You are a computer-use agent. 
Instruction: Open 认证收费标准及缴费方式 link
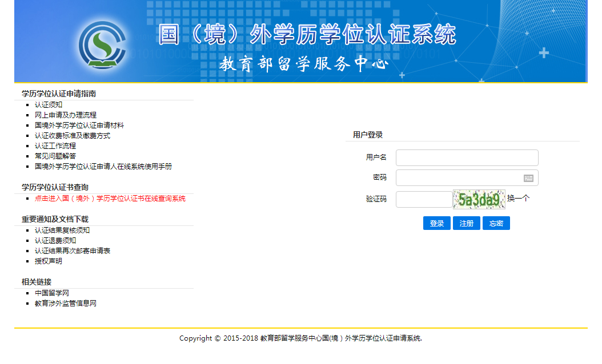[73, 136]
